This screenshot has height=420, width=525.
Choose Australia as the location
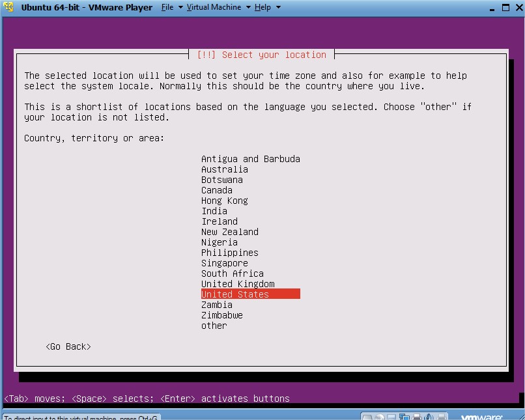[x=224, y=169]
